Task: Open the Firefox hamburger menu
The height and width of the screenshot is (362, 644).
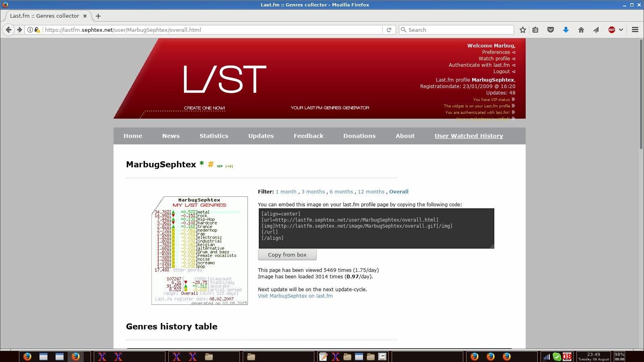Action: coord(635,30)
